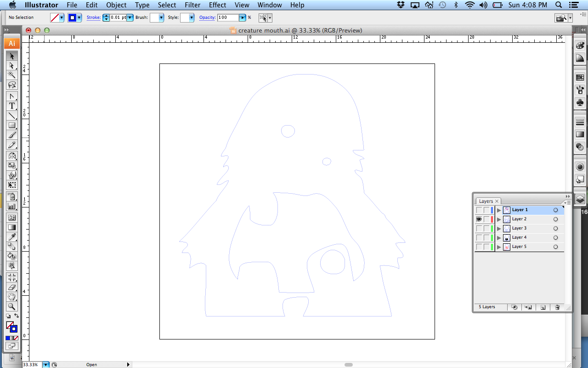Screen dimensions: 588x368
Task: Click the Spotlight search icon
Action: click(x=559, y=5)
